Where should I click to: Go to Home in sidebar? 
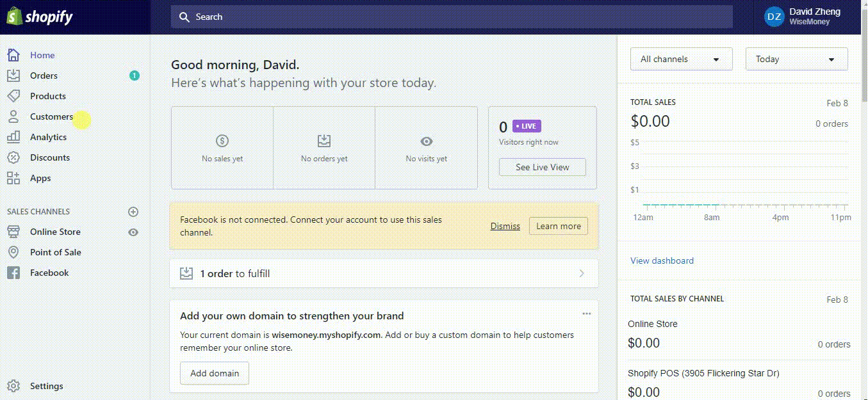tap(42, 55)
